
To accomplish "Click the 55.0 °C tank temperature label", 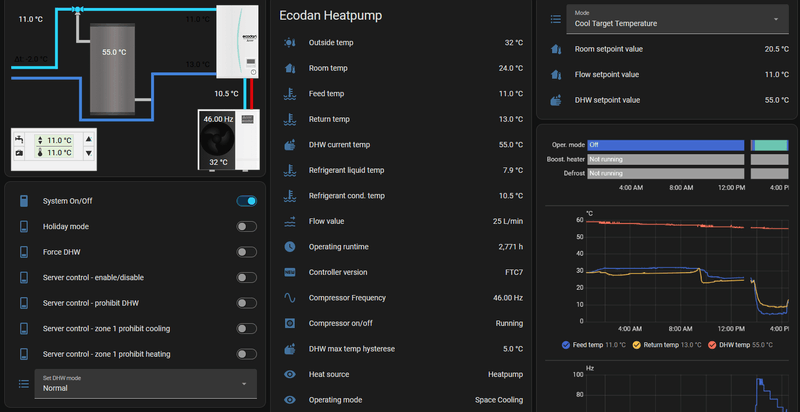I will click(114, 53).
